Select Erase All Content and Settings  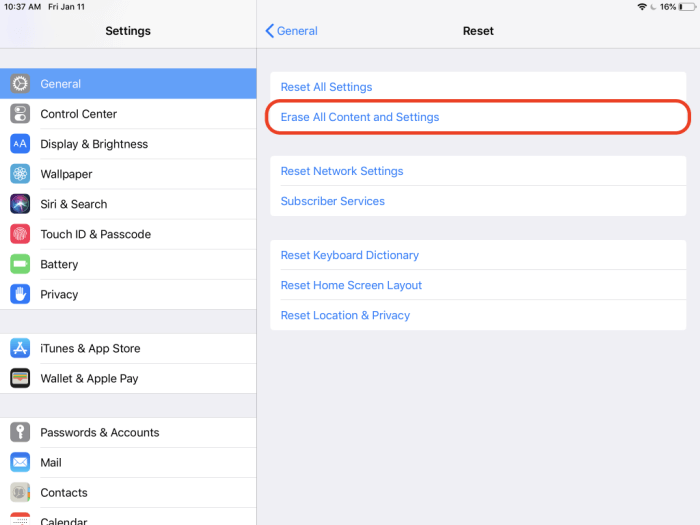[360, 117]
